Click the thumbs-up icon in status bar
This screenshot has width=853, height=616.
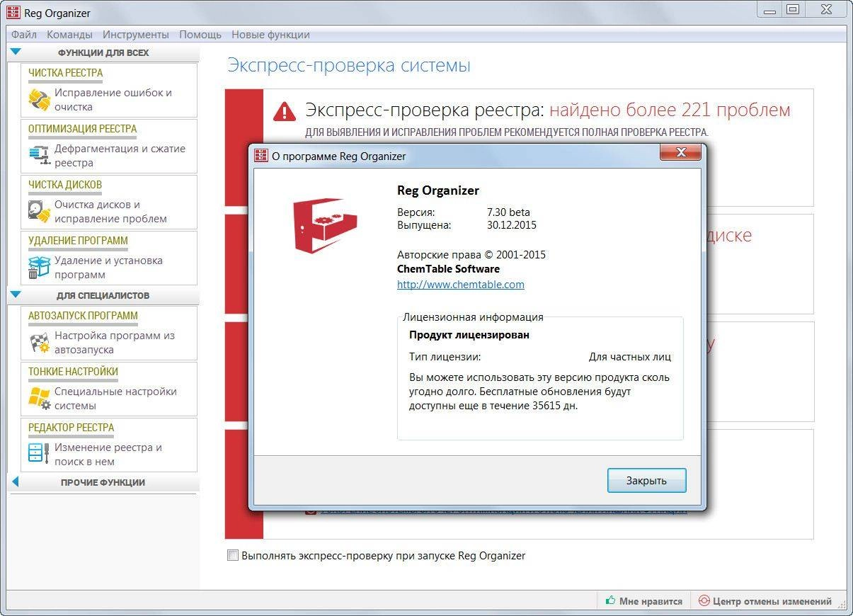610,601
